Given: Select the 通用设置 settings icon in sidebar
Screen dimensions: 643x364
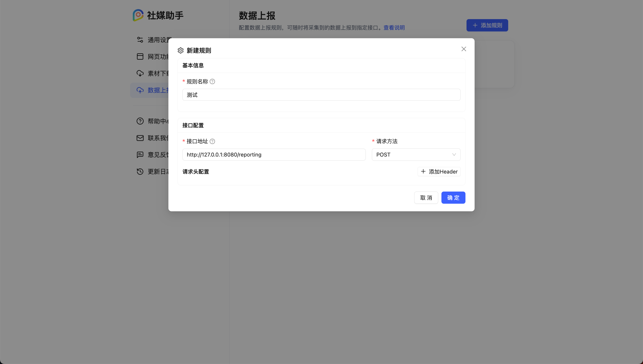Looking at the screenshot, I should 140,40.
